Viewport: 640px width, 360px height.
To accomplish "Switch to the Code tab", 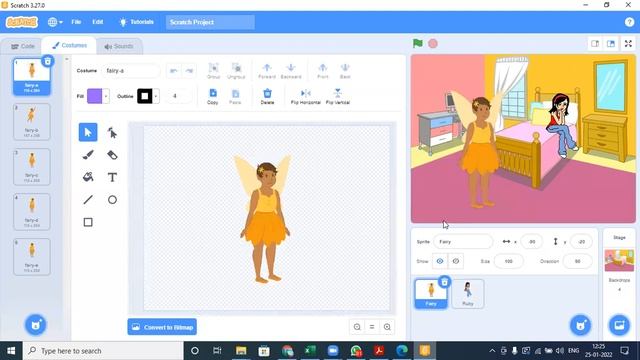I will pos(22,46).
